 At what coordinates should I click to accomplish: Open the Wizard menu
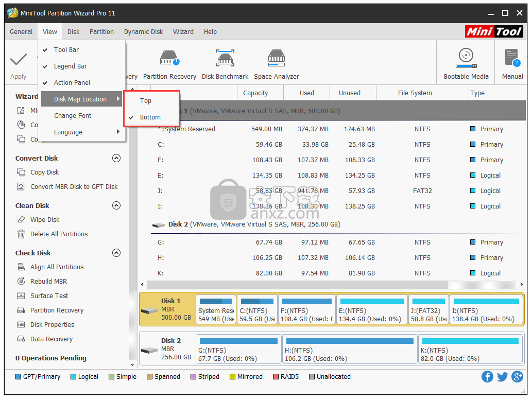183,31
